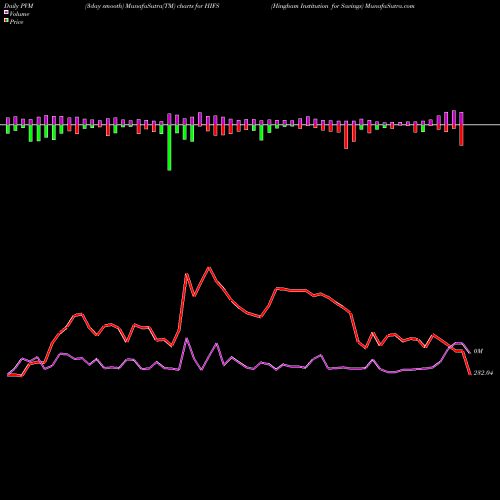
Task: Click '(Hingham Institution for Savings) MunafaSutra.com' text
Action: [343, 6]
